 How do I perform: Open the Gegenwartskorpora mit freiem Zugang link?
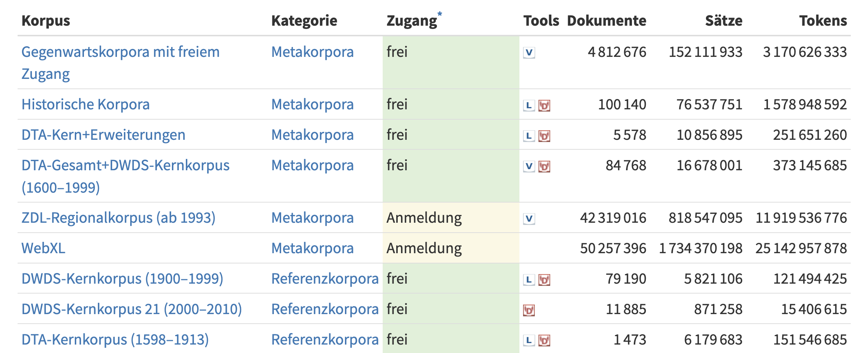click(x=120, y=52)
